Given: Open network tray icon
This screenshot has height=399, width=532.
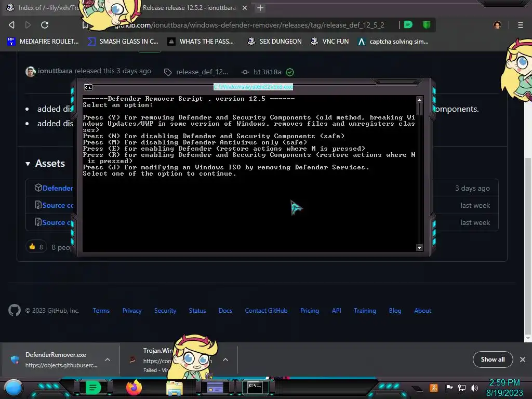Looking at the screenshot, I should 462,388.
